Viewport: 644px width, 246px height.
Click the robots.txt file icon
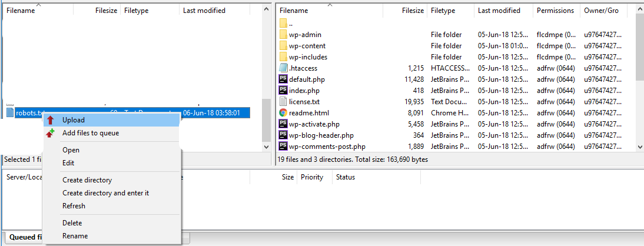pyautogui.click(x=10, y=112)
